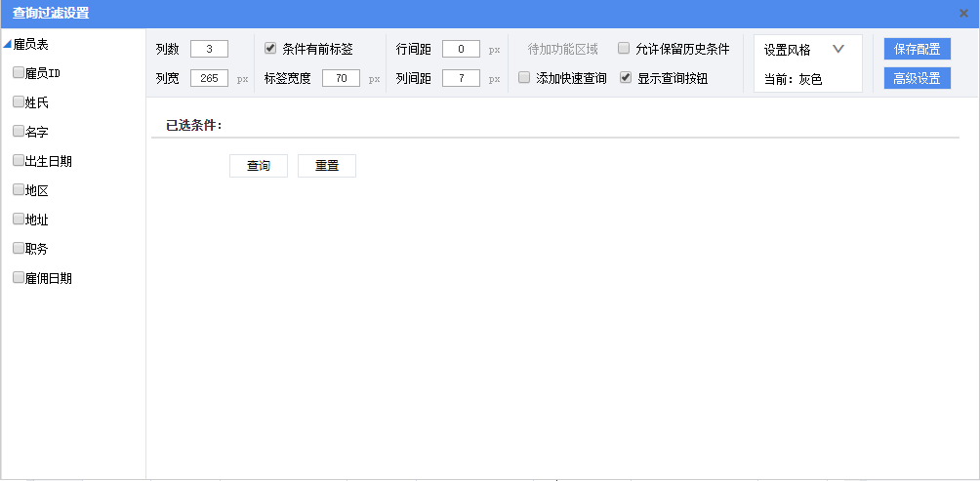Enable 添加快速查询 checkbox
Screen dimensions: 980x481
[x=524, y=78]
